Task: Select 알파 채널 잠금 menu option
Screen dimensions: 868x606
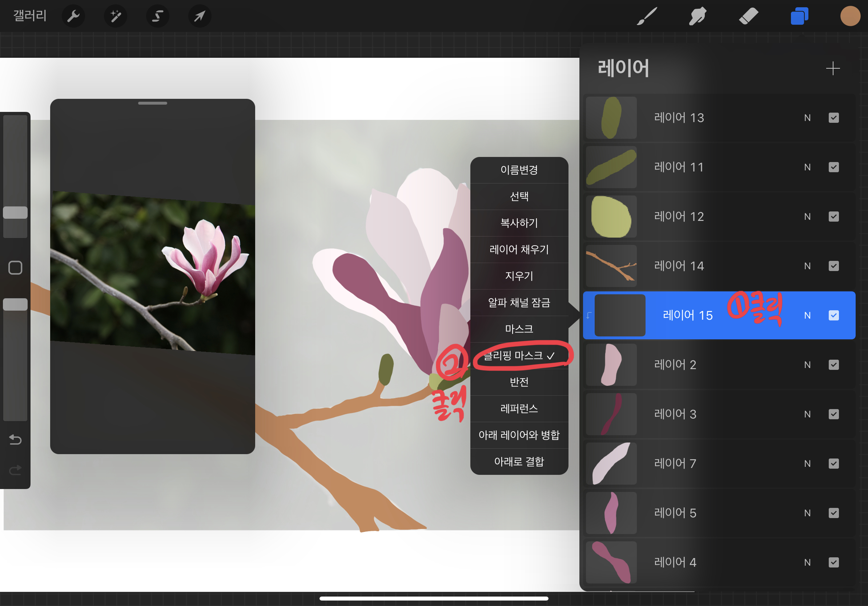Action: point(519,302)
